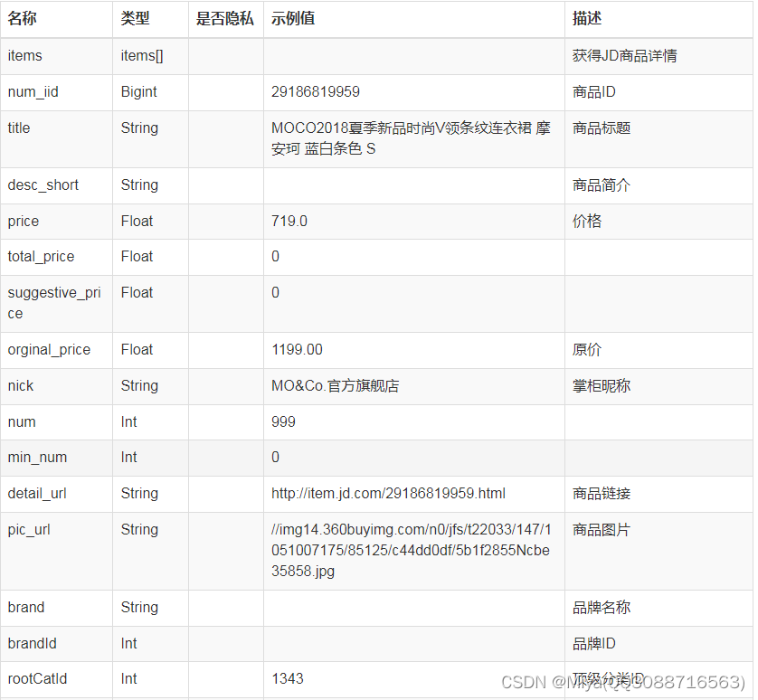
Task: Click the example value 999
Action: pos(283,422)
